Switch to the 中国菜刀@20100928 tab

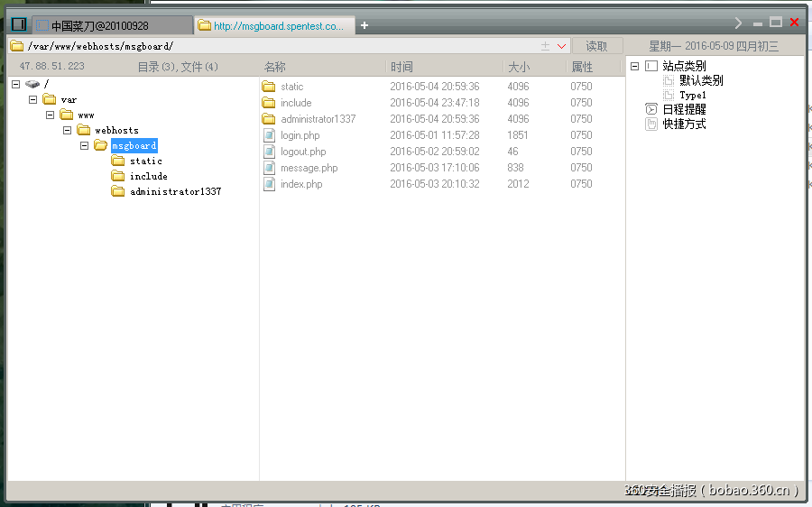click(x=111, y=25)
